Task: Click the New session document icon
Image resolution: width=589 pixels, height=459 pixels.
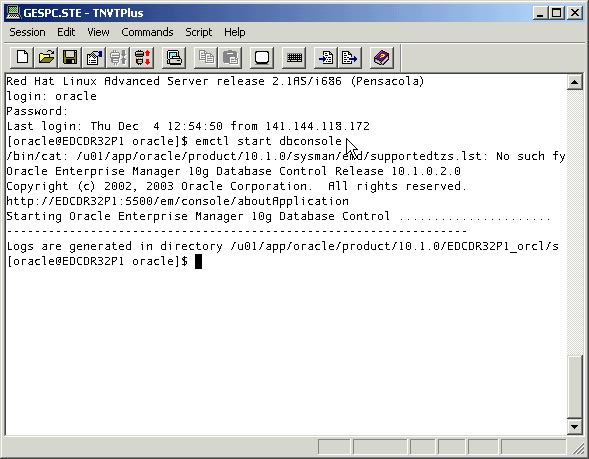Action: coord(22,57)
